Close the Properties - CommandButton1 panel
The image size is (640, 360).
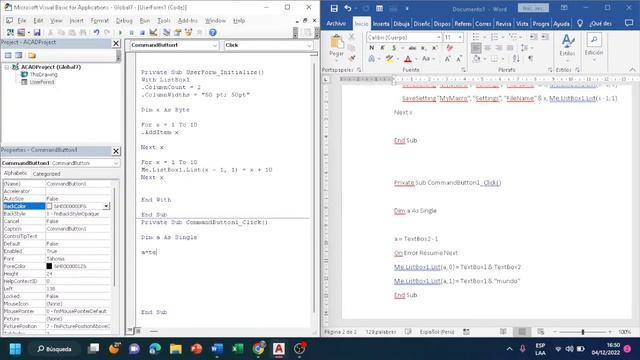click(116, 151)
